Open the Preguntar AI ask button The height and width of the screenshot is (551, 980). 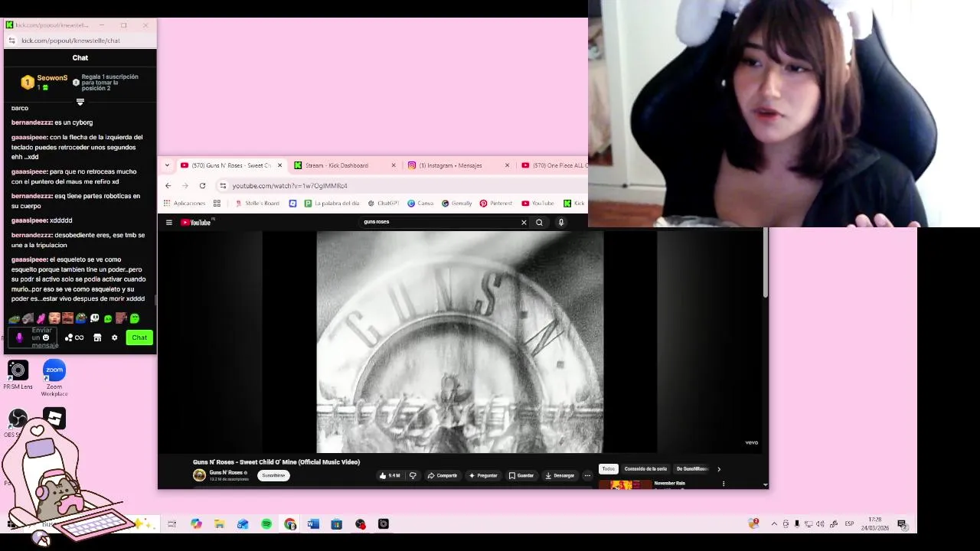click(x=483, y=475)
